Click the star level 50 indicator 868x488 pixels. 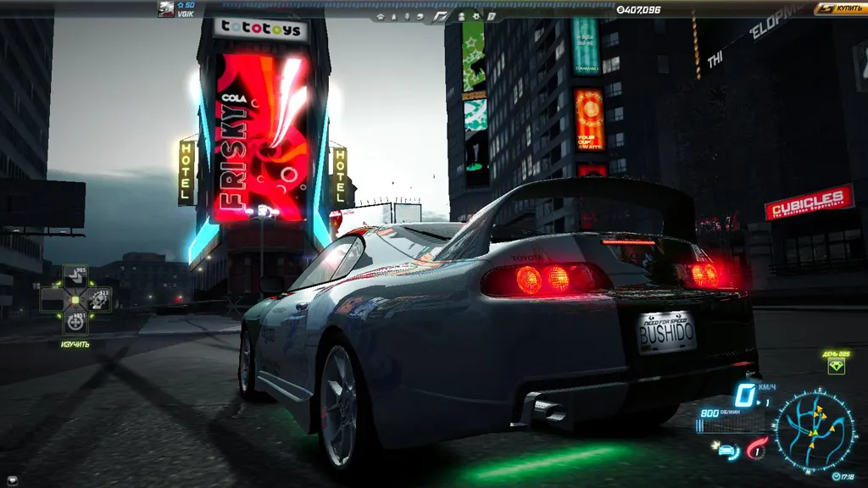coord(186,5)
